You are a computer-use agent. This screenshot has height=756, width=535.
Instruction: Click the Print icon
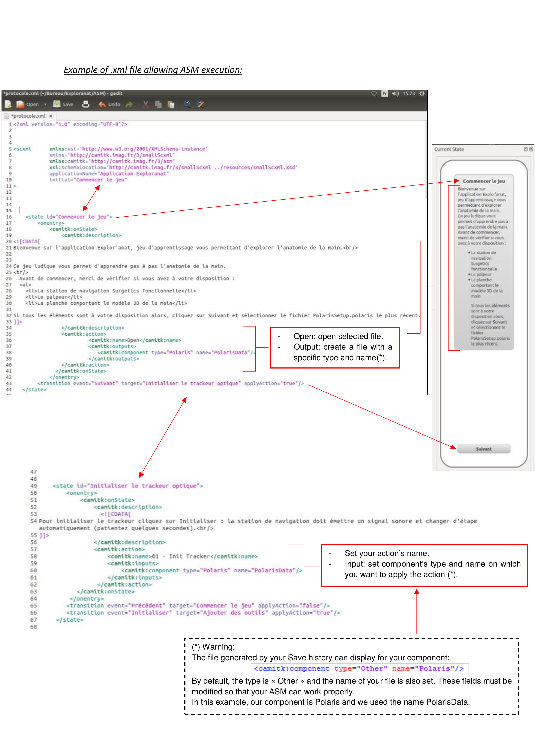click(x=86, y=104)
